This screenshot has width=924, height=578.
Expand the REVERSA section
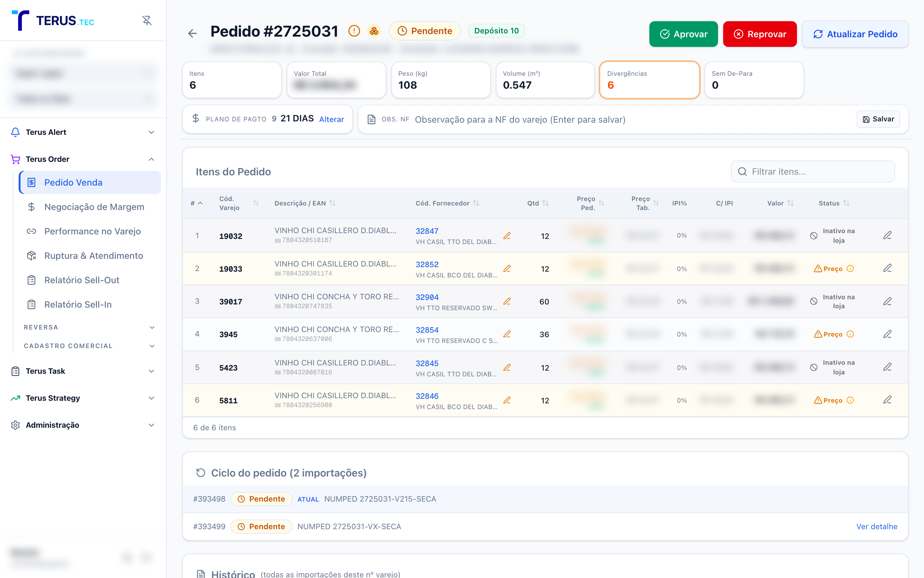point(89,328)
